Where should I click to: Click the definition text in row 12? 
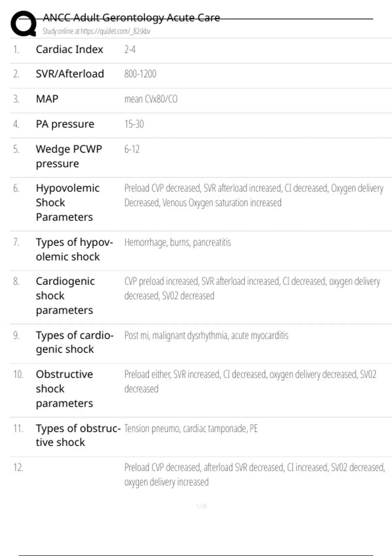(254, 475)
